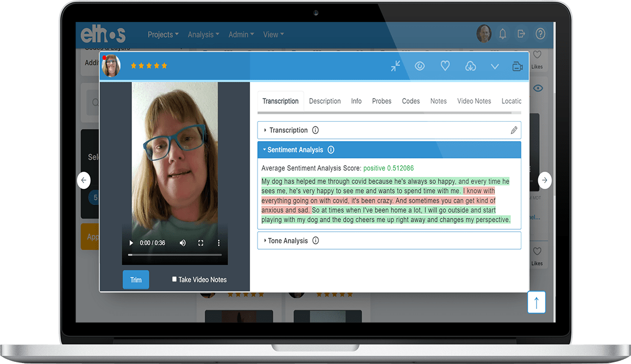Go to previous entry with left arrow
The width and height of the screenshot is (631, 364).
point(84,180)
